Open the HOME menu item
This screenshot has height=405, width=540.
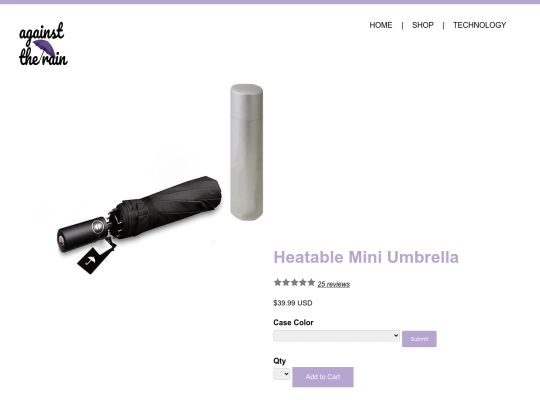pos(381,25)
